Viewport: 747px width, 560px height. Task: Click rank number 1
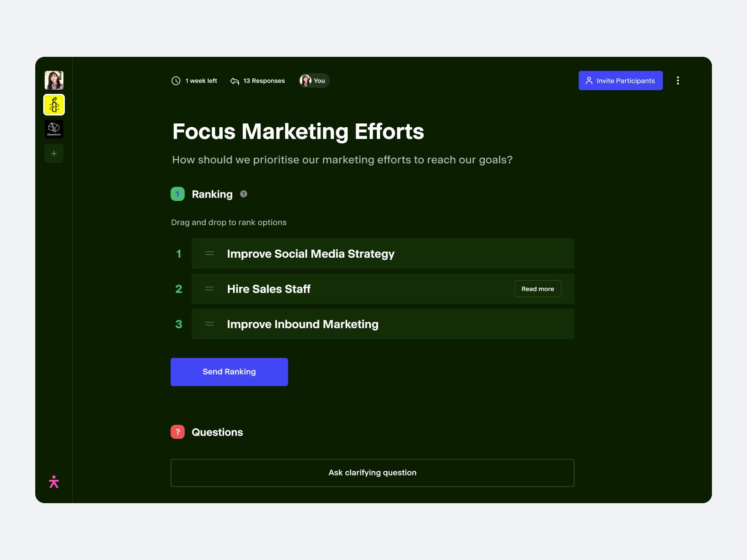[179, 254]
